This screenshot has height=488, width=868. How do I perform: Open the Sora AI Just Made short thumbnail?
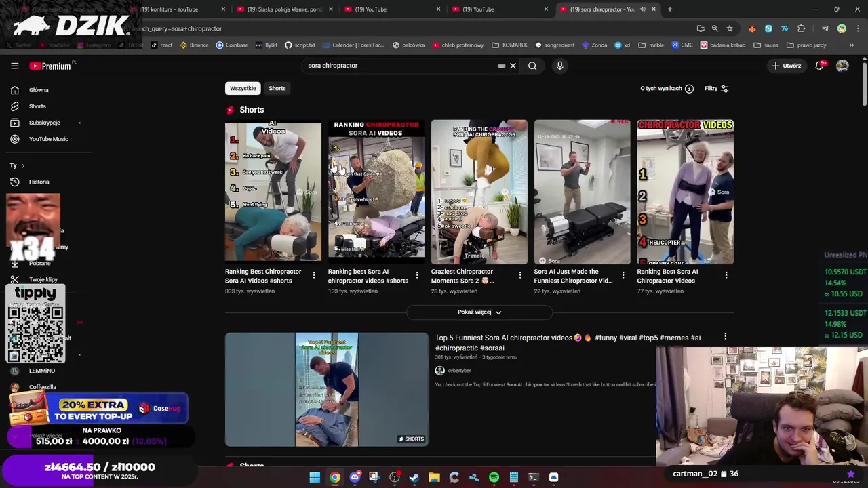tap(583, 192)
